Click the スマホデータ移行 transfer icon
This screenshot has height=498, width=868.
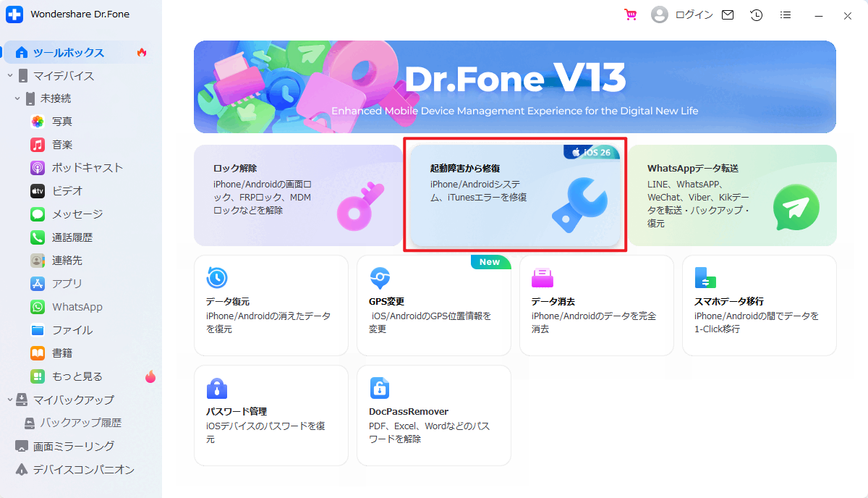point(705,278)
